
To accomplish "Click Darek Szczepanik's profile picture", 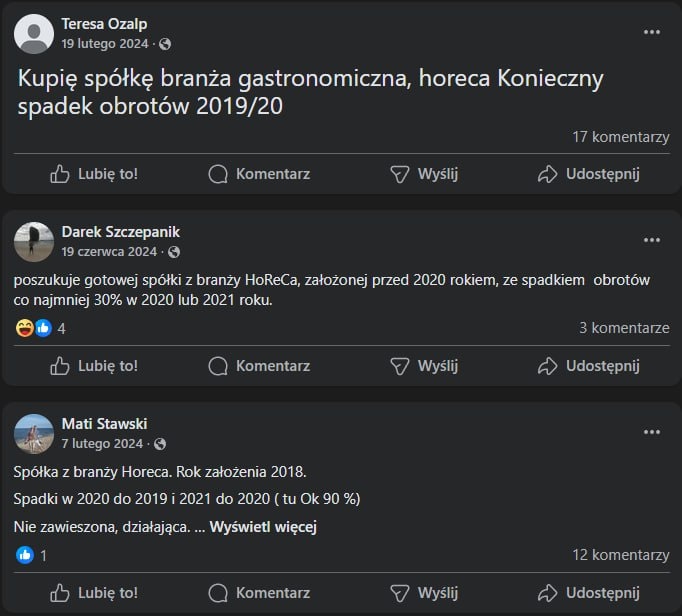I will pos(35,241).
